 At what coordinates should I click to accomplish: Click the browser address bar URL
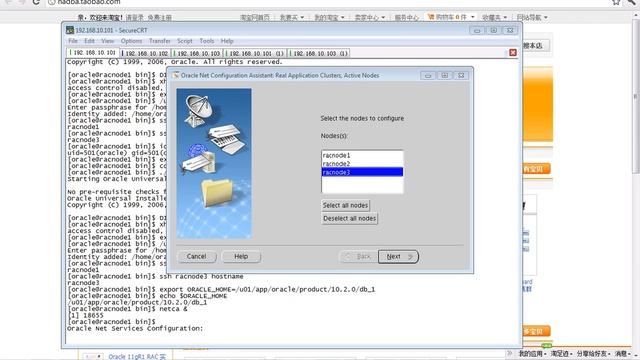pyautogui.click(x=89, y=2)
